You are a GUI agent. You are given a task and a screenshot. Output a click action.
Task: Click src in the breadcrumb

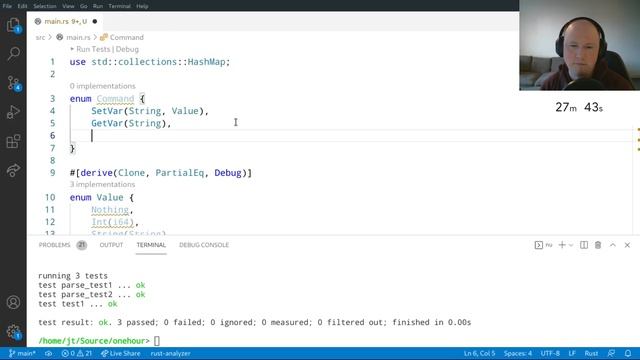40,37
